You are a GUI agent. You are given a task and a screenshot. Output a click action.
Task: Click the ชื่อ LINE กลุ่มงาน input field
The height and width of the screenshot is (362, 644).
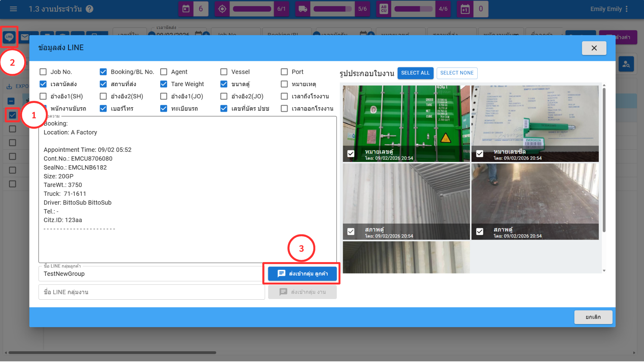pyautogui.click(x=152, y=292)
